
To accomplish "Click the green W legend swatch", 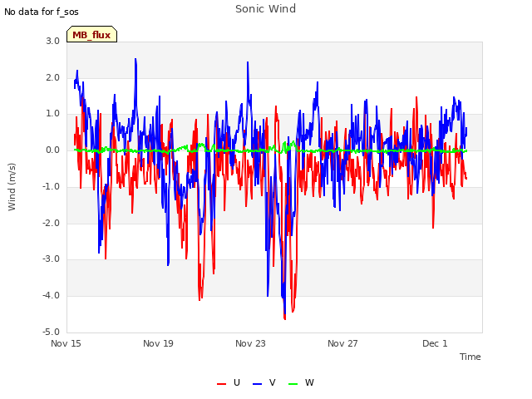I will [x=293, y=384].
